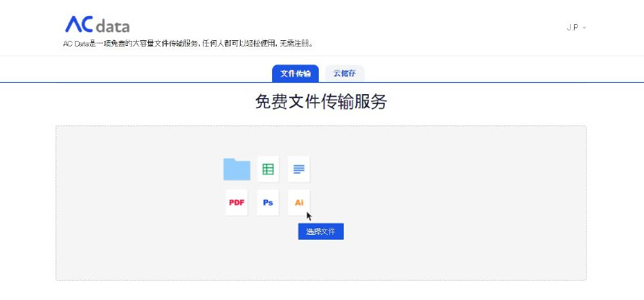This screenshot has width=644, height=300.
Task: Click the red PDF file icon
Action: (x=237, y=203)
